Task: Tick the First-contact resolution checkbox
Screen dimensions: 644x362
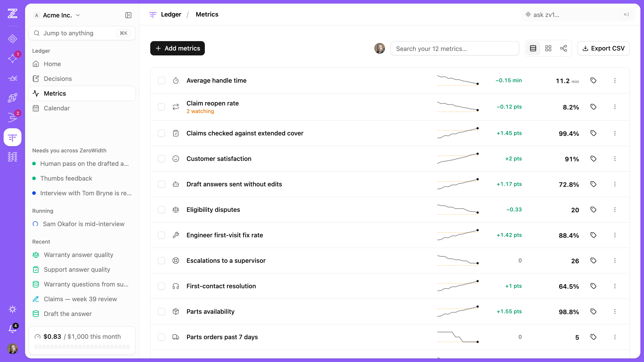Action: point(161,286)
